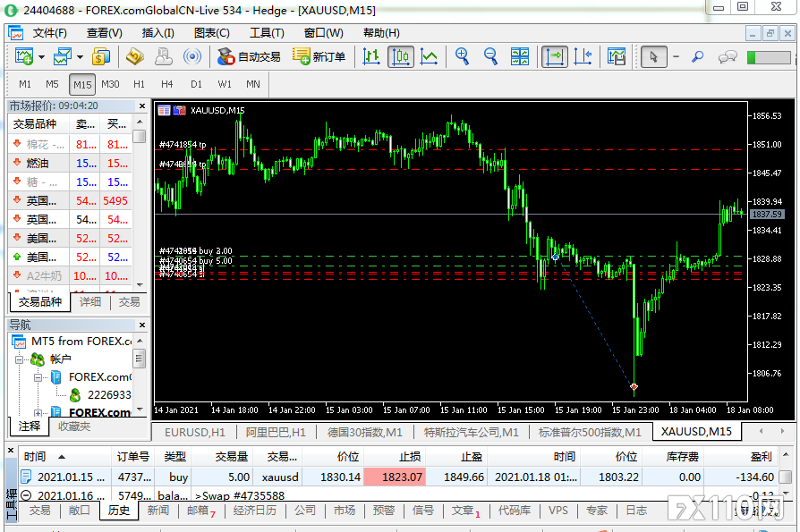Open the 交易 toolbox tab
Viewport: 800px width, 532px height.
tap(39, 510)
